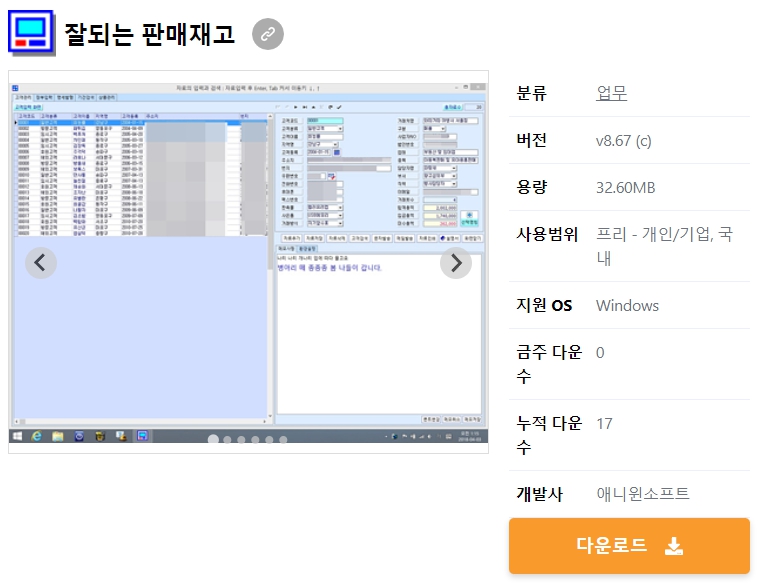Image resolution: width=758 pixels, height=583 pixels.
Task: Click the 버전 label
Action: click(x=531, y=140)
